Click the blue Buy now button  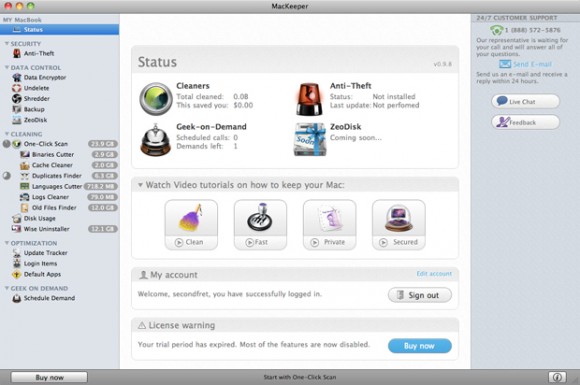[420, 346]
